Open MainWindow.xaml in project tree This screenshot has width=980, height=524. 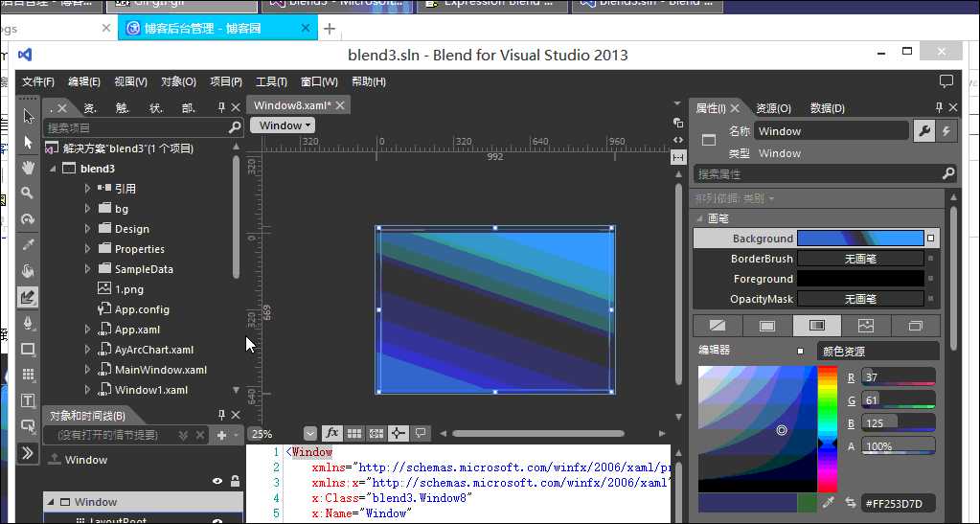[161, 370]
